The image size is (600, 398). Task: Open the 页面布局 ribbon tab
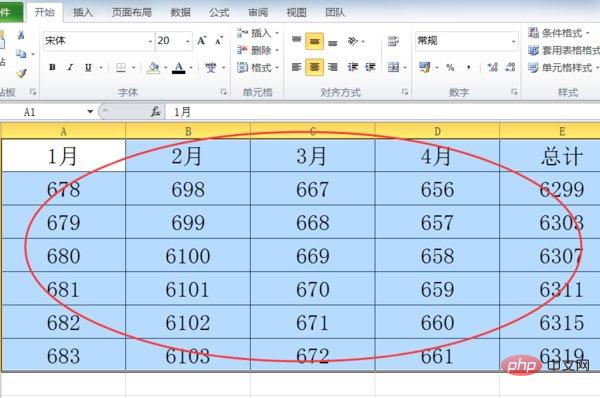tap(132, 12)
